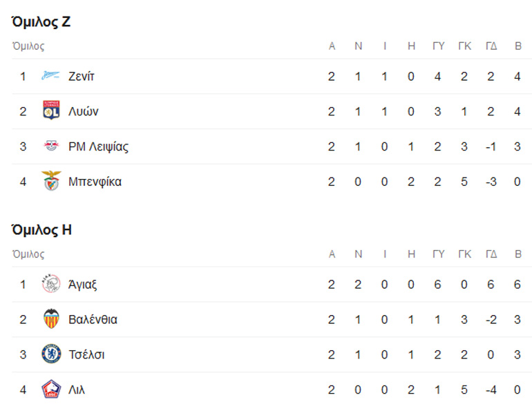Click the RB Leipzig logo icon
The width and height of the screenshot is (532, 411).
51,146
